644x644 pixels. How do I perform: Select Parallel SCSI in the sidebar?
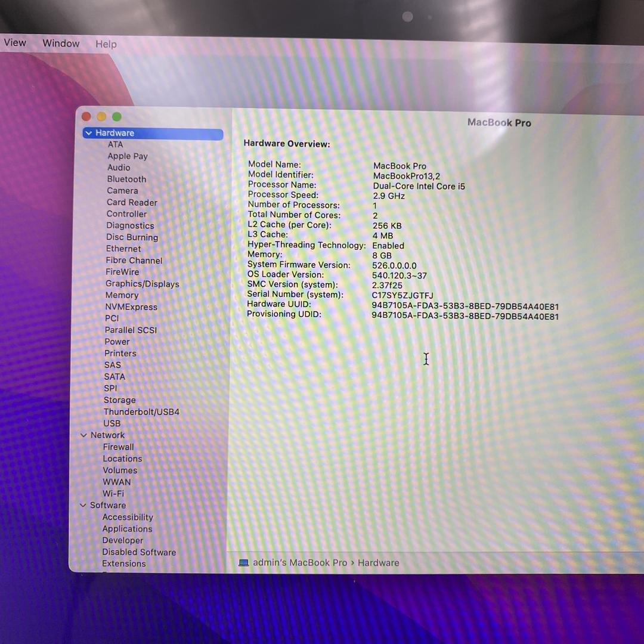131,330
